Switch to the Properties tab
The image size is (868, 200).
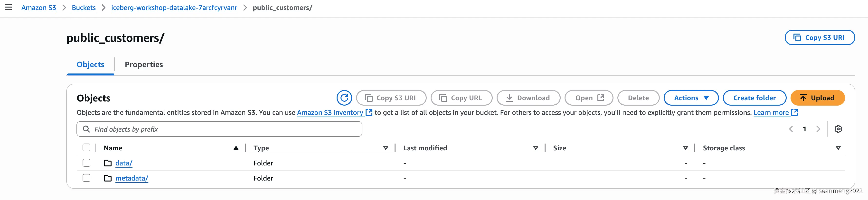point(143,65)
